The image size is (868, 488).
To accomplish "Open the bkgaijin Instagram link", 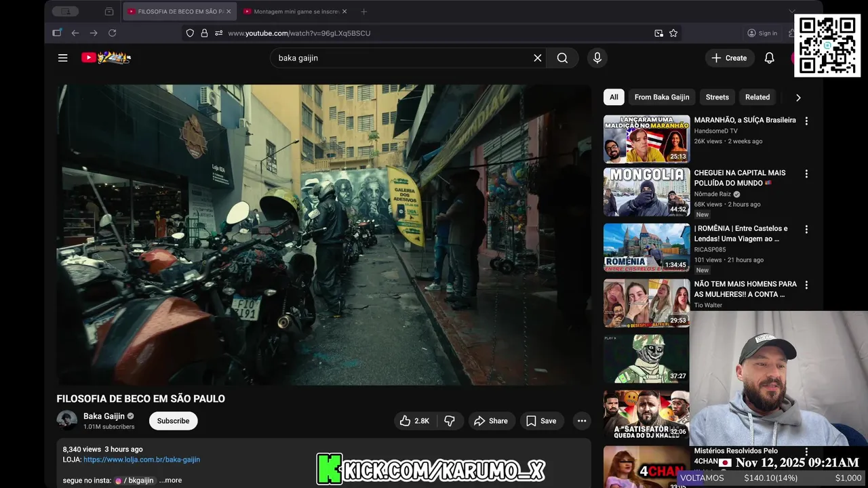I will [134, 480].
